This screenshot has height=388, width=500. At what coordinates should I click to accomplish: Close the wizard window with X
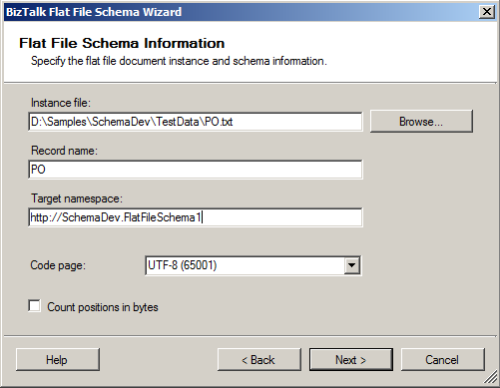(487, 12)
